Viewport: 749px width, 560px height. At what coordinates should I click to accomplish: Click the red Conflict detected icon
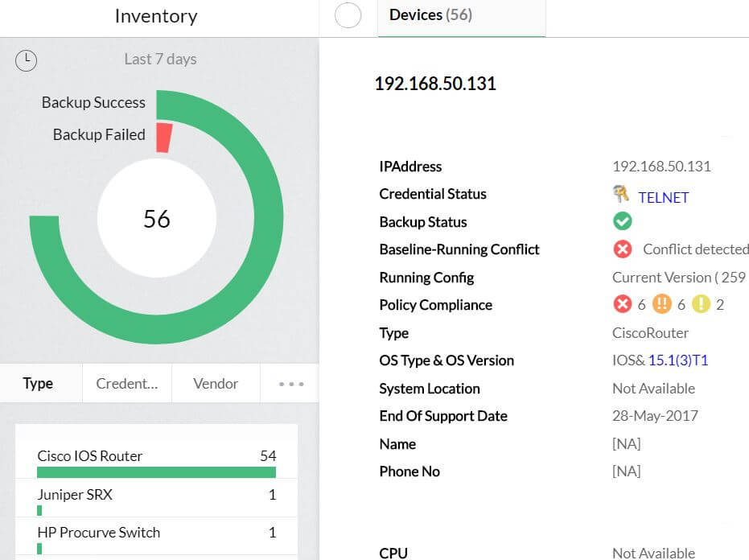tap(622, 249)
